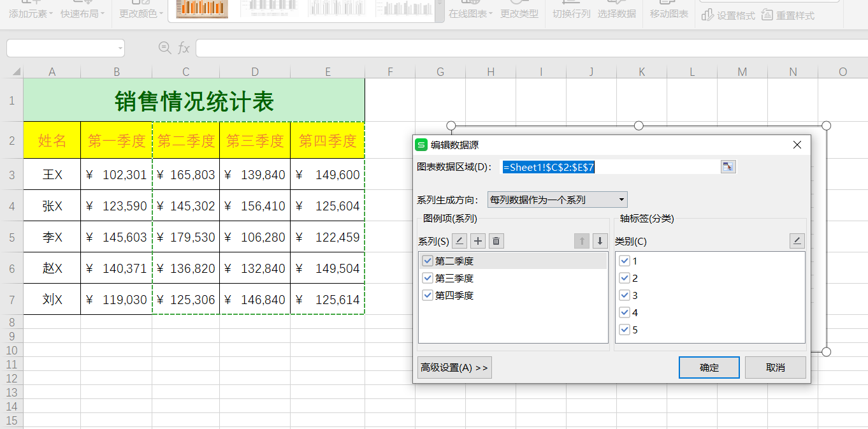Screen dimensions: 868x429
Task: Click the header cell 姓名
Action: click(52, 140)
